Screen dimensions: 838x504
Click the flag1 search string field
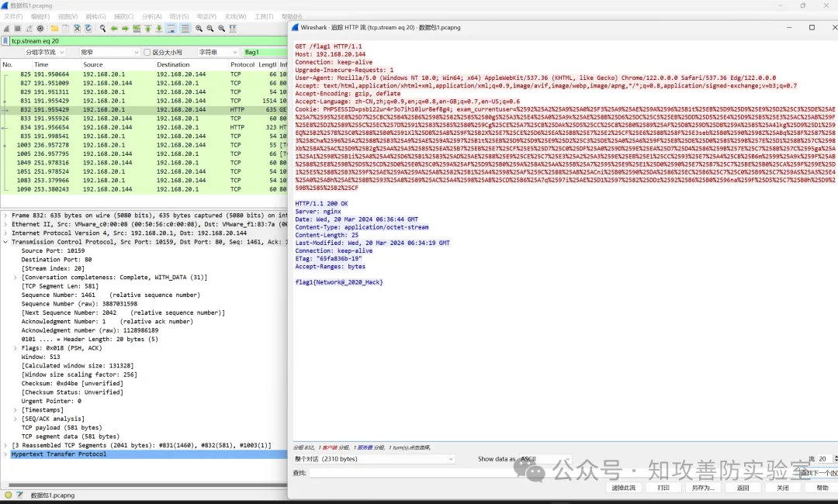tap(265, 52)
